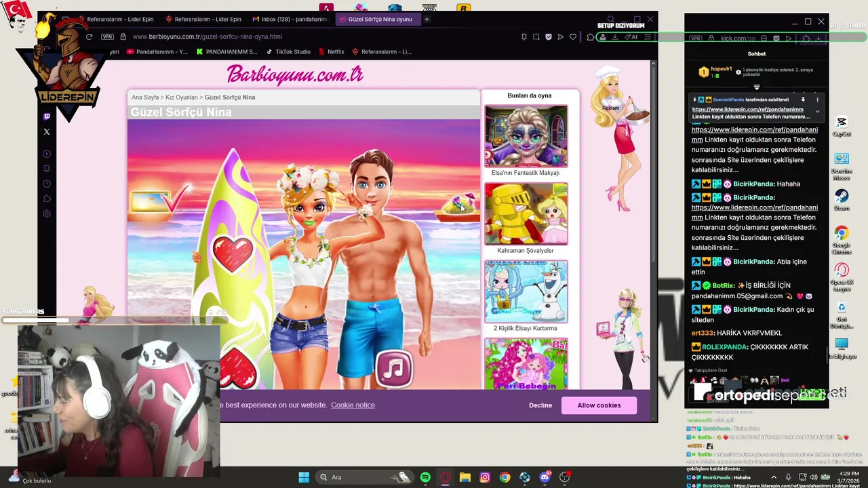
Task: Open the pinned message three-dots menu
Action: point(817,100)
